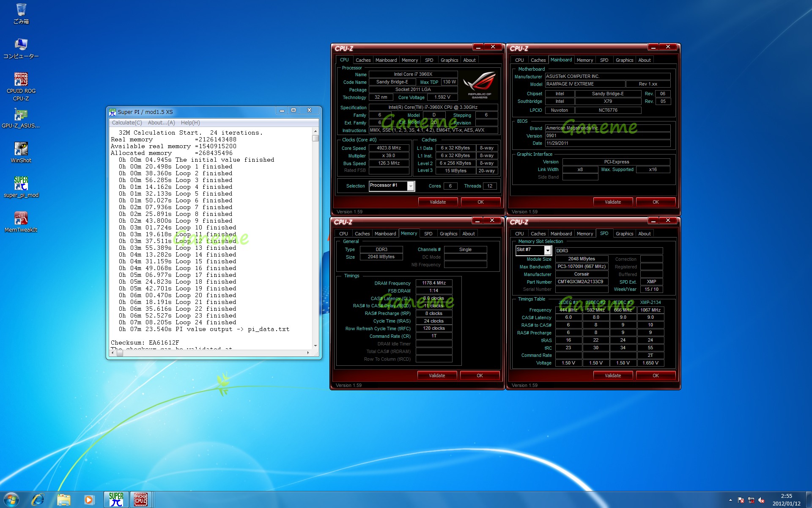Screen dimensions: 812x508
Task: Select CPU tab in the SPD window
Action: (x=519, y=234)
